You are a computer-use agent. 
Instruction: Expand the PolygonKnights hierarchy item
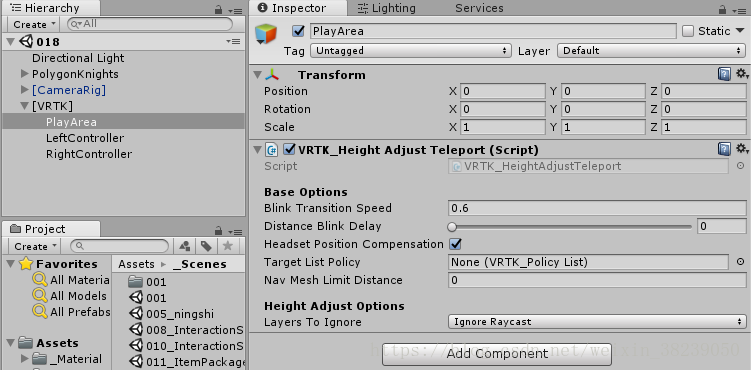point(25,74)
